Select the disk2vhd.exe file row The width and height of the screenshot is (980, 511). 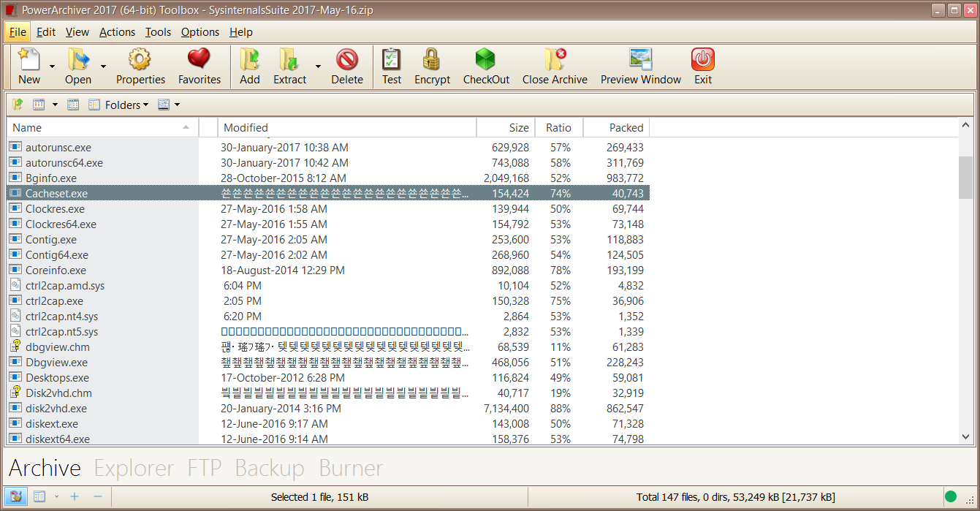coord(328,408)
